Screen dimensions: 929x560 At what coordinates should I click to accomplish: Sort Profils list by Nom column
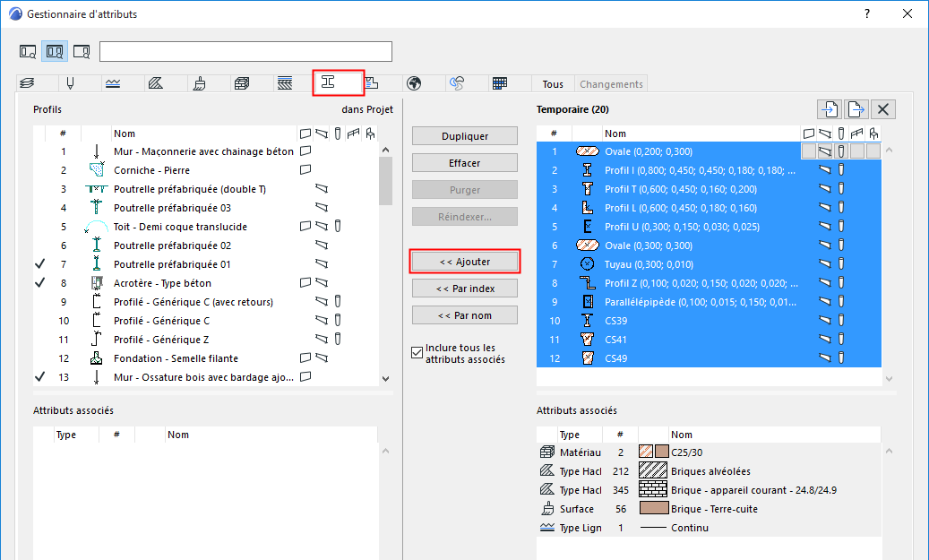[204, 134]
